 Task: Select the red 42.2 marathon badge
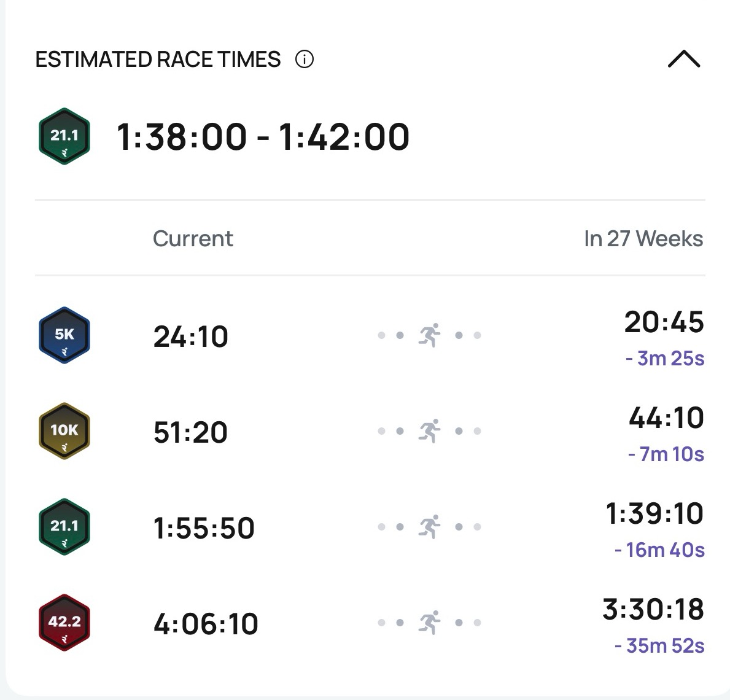tap(64, 623)
